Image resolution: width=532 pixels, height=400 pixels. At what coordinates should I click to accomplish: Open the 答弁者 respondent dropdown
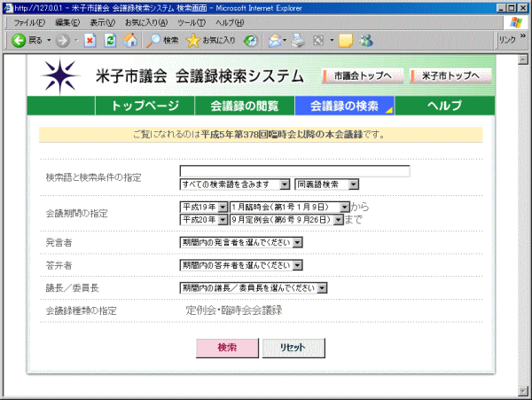pos(241,265)
